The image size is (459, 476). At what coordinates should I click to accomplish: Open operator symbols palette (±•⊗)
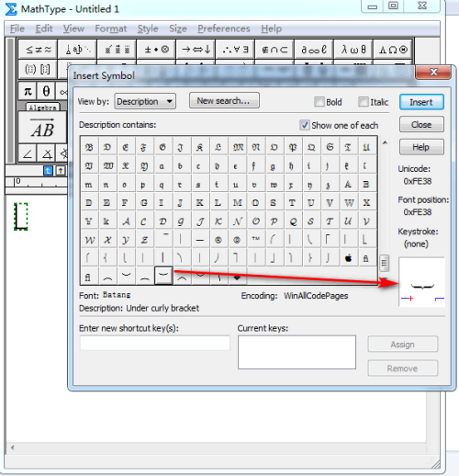point(156,50)
